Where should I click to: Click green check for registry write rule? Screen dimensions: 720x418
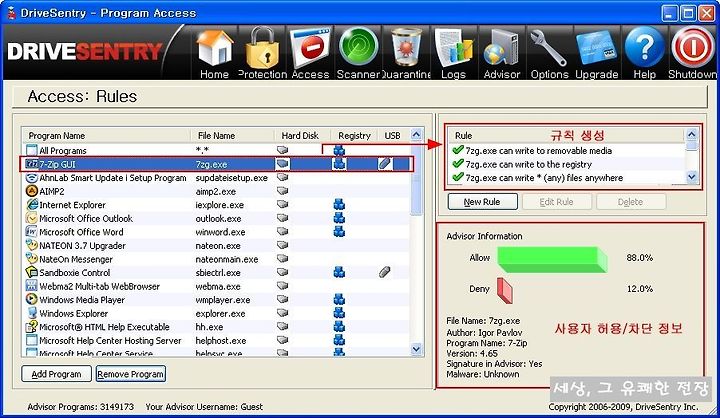458,164
